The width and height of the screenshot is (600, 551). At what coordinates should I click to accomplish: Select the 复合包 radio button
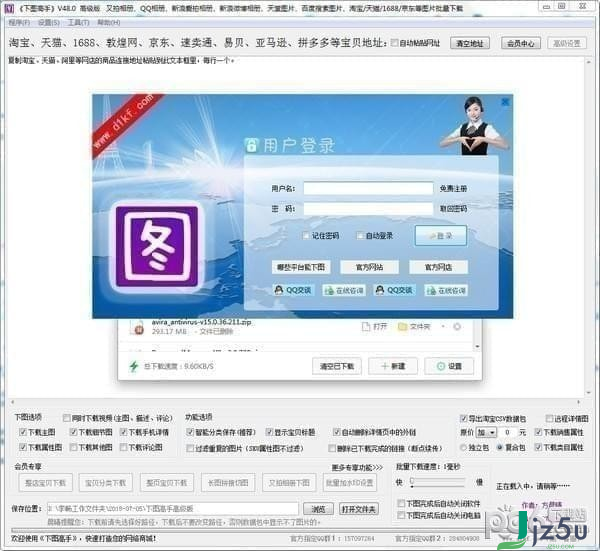pyautogui.click(x=499, y=447)
